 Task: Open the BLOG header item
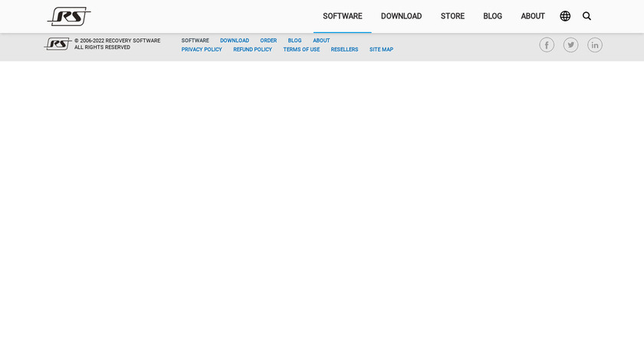pos(492,16)
